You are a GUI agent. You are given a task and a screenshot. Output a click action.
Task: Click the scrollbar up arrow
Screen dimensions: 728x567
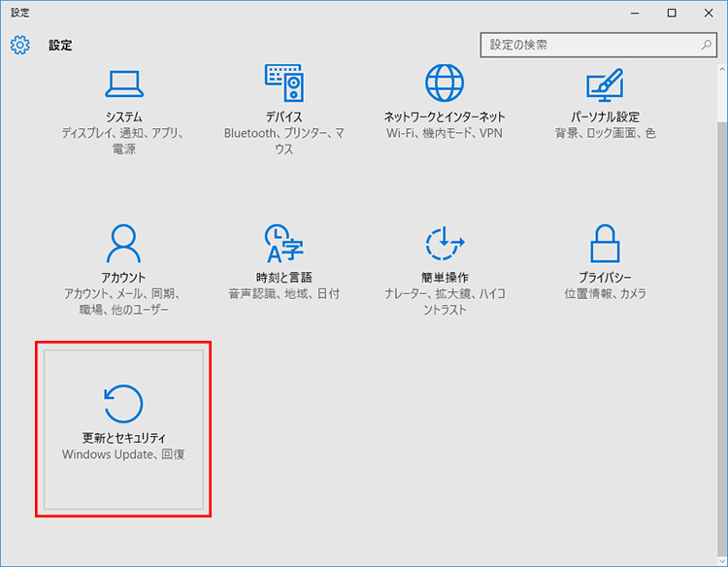click(720, 69)
